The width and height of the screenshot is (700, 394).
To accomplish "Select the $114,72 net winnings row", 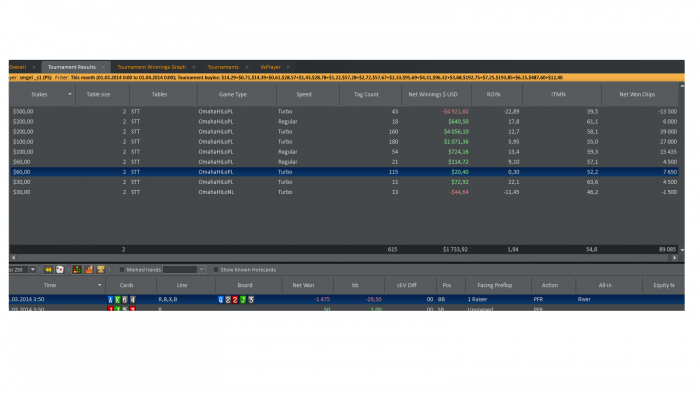I will (344, 162).
